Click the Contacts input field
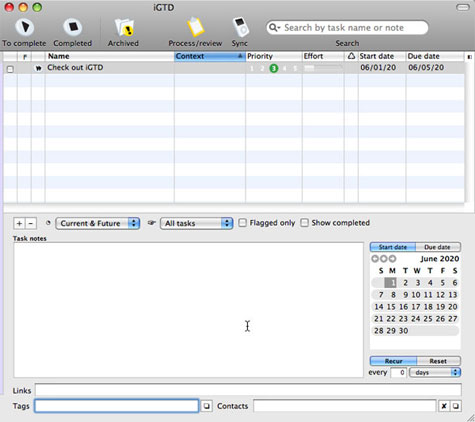This screenshot has width=475, height=422. coord(345,406)
